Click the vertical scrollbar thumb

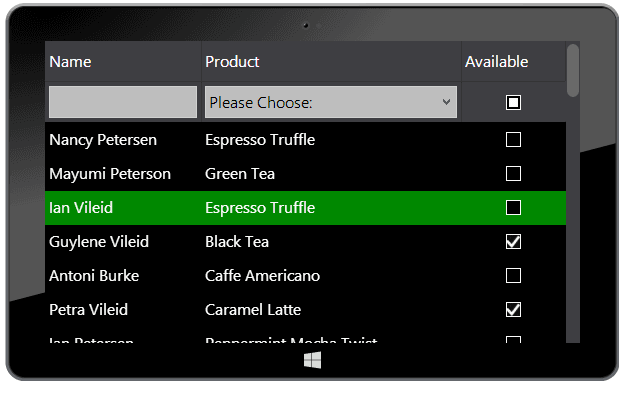point(573,70)
